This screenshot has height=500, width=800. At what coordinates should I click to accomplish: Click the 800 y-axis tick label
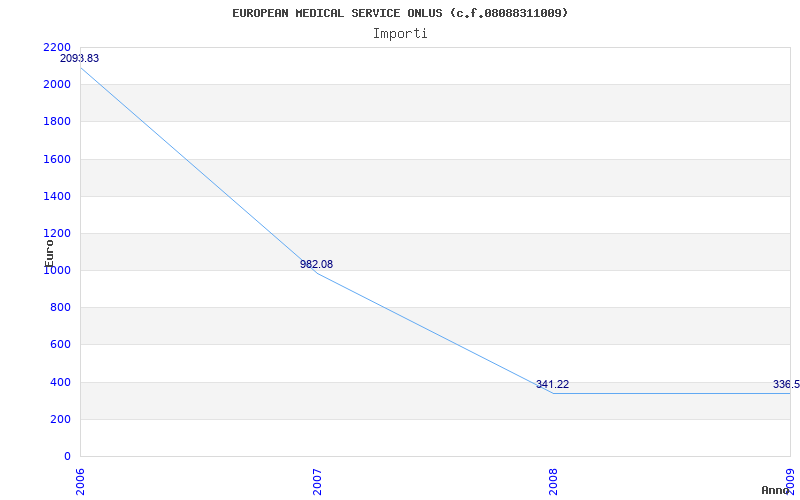click(60, 308)
